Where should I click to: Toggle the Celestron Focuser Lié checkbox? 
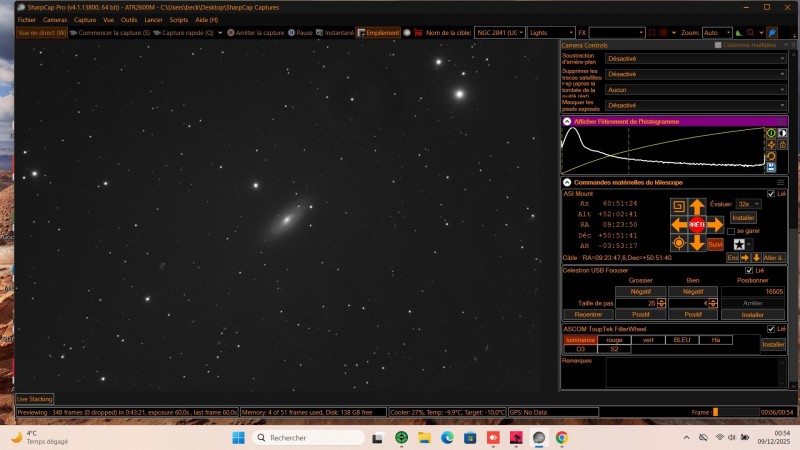(749, 270)
